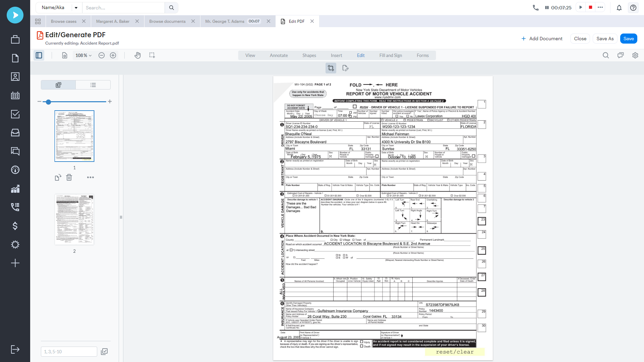Select the Fill and Sign tool

click(x=391, y=55)
